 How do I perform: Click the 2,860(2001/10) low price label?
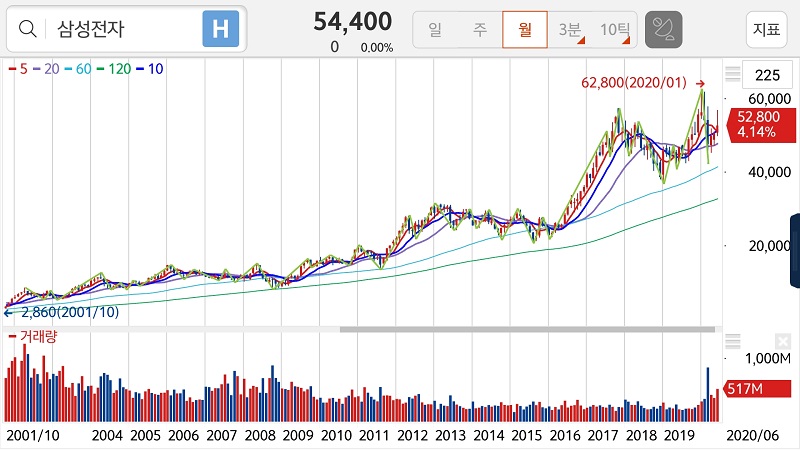[70, 312]
